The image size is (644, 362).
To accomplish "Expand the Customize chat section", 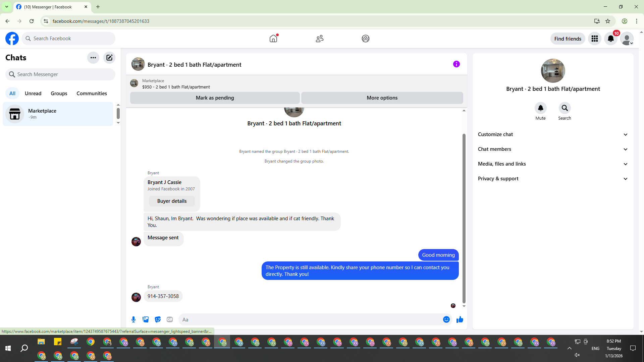I will point(553,134).
